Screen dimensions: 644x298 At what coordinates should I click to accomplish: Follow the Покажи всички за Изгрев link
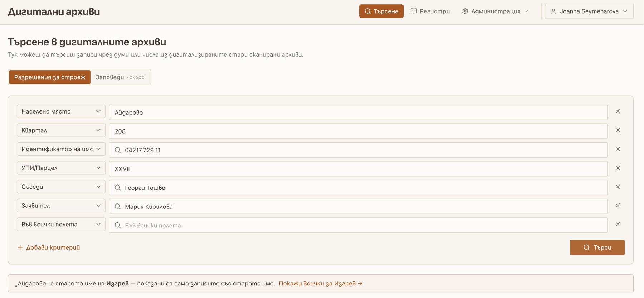pyautogui.click(x=321, y=283)
